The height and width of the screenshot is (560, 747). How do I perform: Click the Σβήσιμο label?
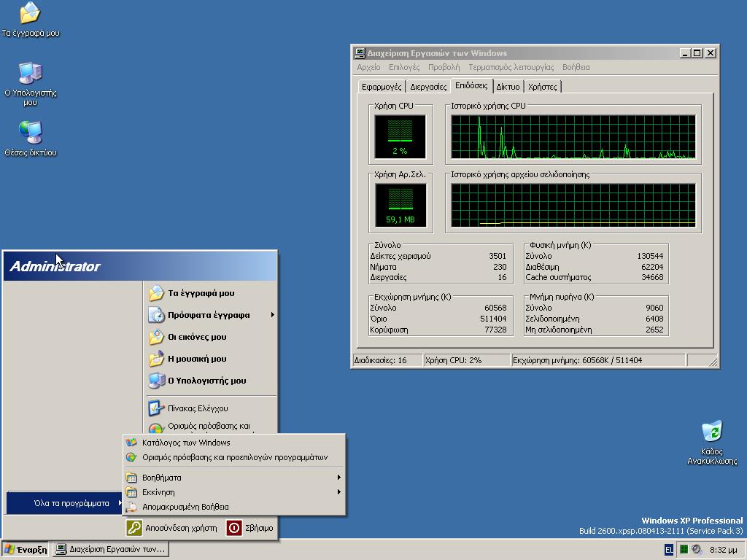(259, 528)
